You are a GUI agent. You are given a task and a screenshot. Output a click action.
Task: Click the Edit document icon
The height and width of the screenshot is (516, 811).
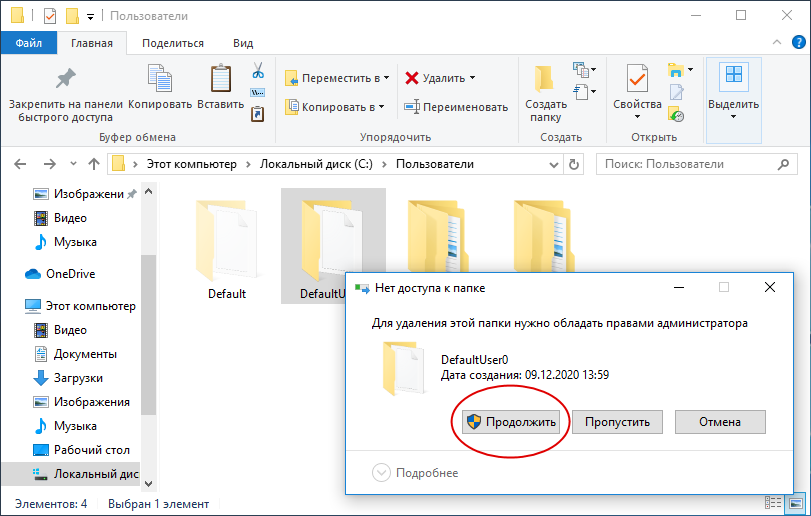[676, 92]
